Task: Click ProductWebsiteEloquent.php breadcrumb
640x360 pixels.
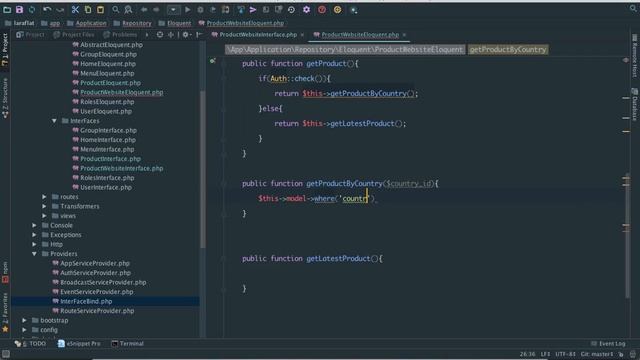Action: pos(241,23)
